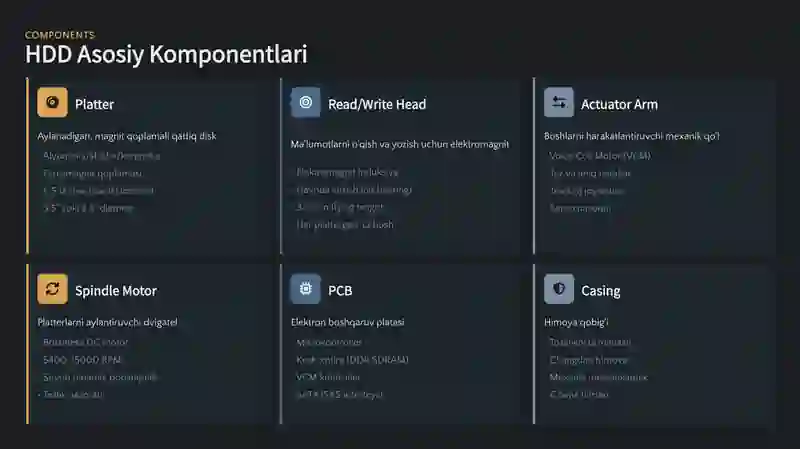800x449 pixels.
Task: Select the Platter card heading
Action: click(x=94, y=104)
